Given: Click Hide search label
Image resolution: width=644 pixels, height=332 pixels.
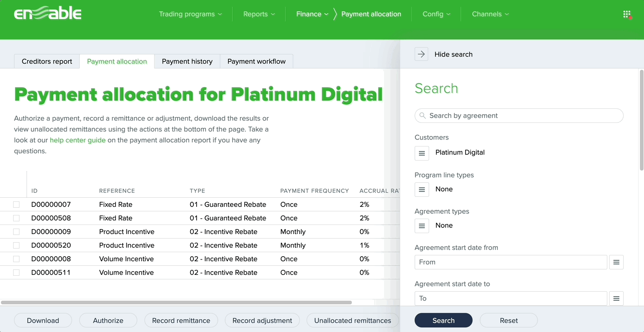Looking at the screenshot, I should pyautogui.click(x=453, y=54).
